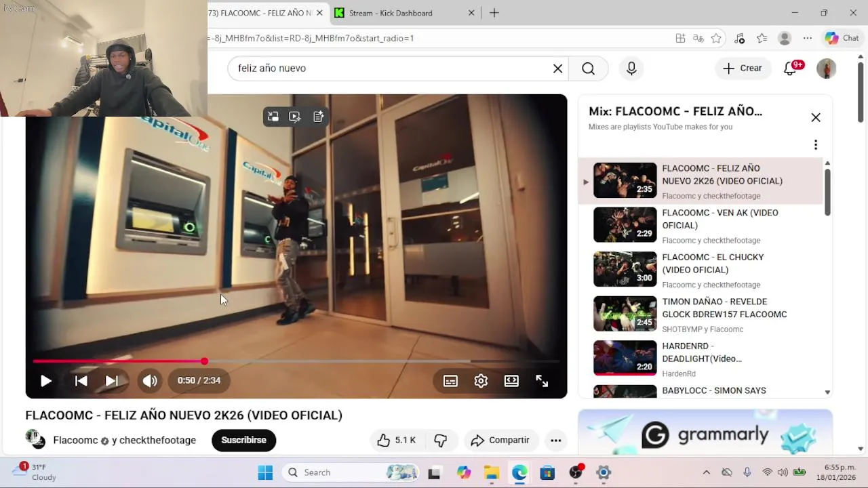
Task: Close the Kick Dashboard tab
Action: (x=472, y=13)
